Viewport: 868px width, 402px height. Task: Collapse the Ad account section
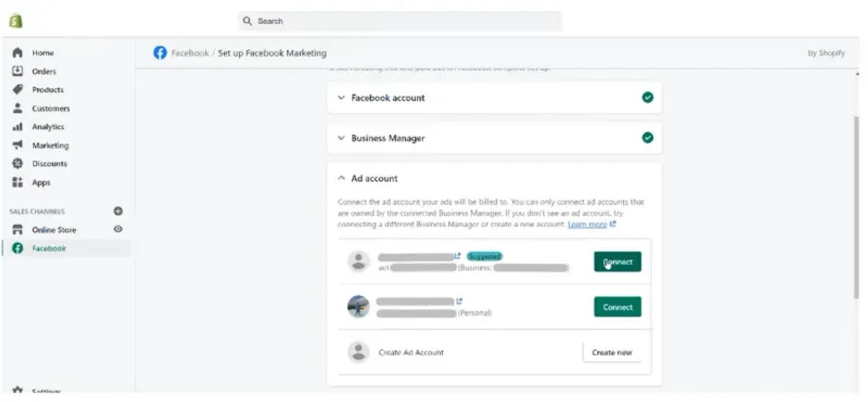[341, 178]
